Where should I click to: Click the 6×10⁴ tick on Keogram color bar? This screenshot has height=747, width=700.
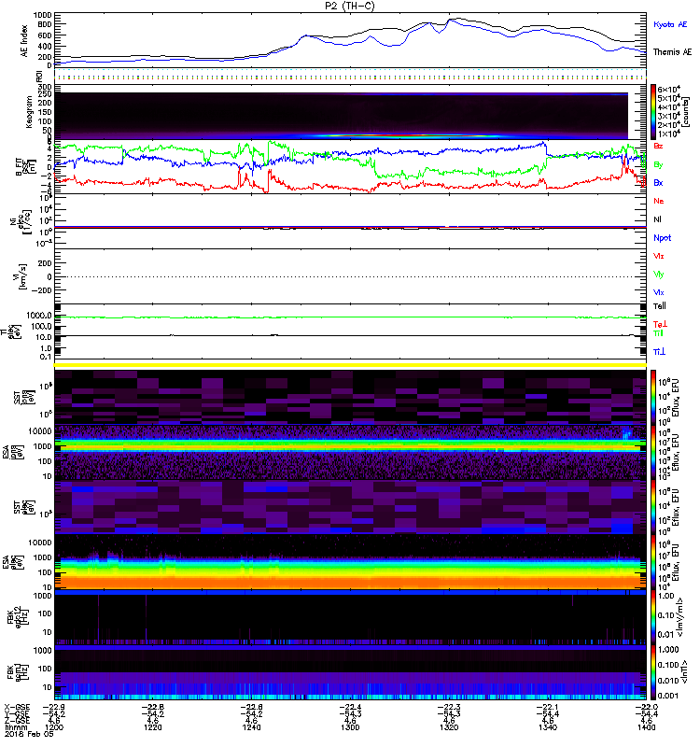tap(668, 90)
